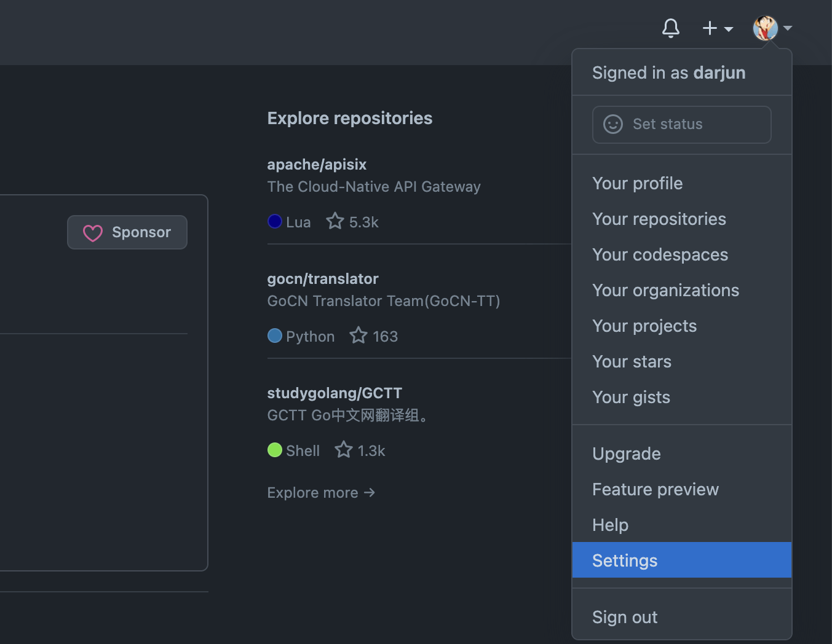This screenshot has height=644, width=832.
Task: Open the Set status field
Action: click(x=682, y=125)
